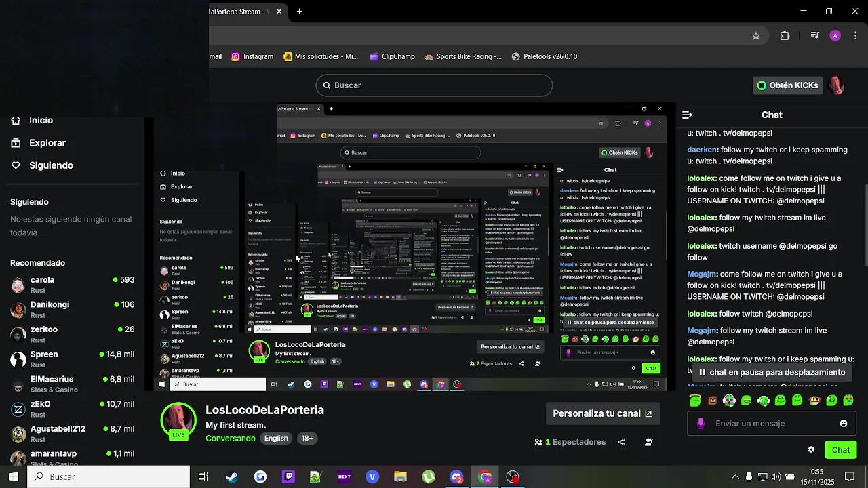Click the follow user icon beside share
This screenshot has height=488, width=868.
point(649,442)
